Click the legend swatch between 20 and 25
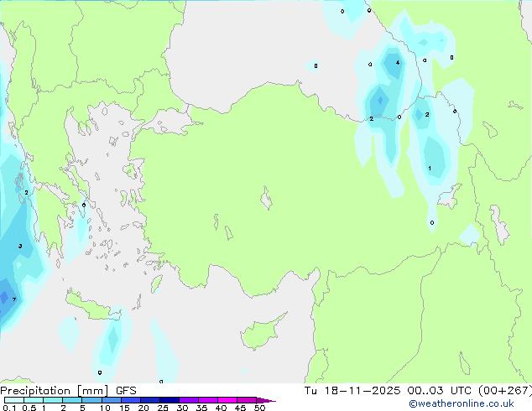Image resolution: width=532 pixels, height=411 pixels. pyautogui.click(x=149, y=400)
